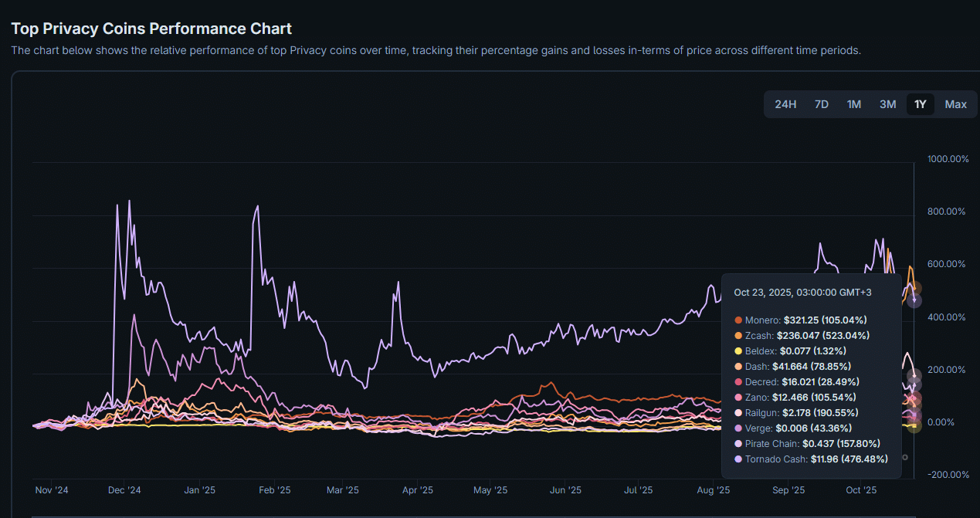This screenshot has width=980, height=518.
Task: Click the active 1Y range button
Action: [x=921, y=104]
